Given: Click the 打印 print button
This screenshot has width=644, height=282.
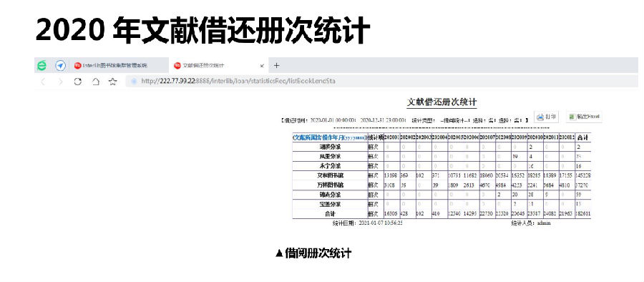Looking at the screenshot, I should [546, 117].
